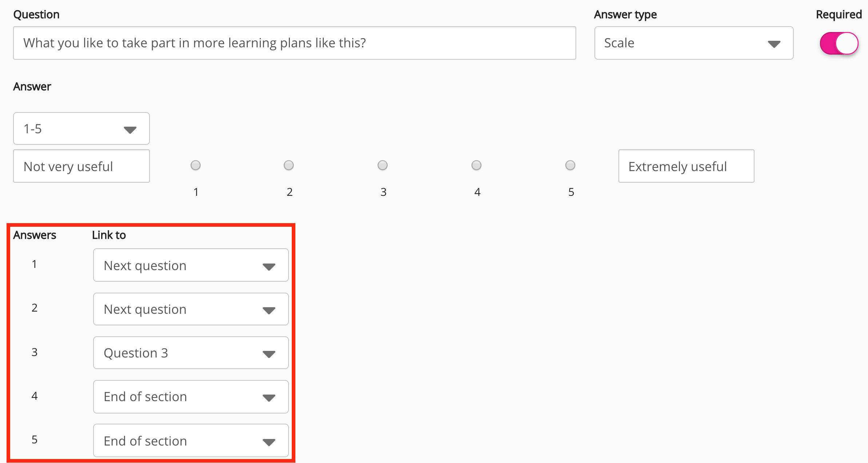This screenshot has width=868, height=463.
Task: Select radio button for scale value 2
Action: (x=289, y=165)
